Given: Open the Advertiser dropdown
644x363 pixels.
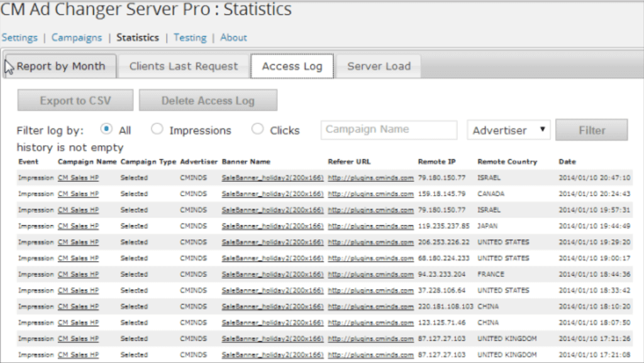Looking at the screenshot, I should point(509,130).
